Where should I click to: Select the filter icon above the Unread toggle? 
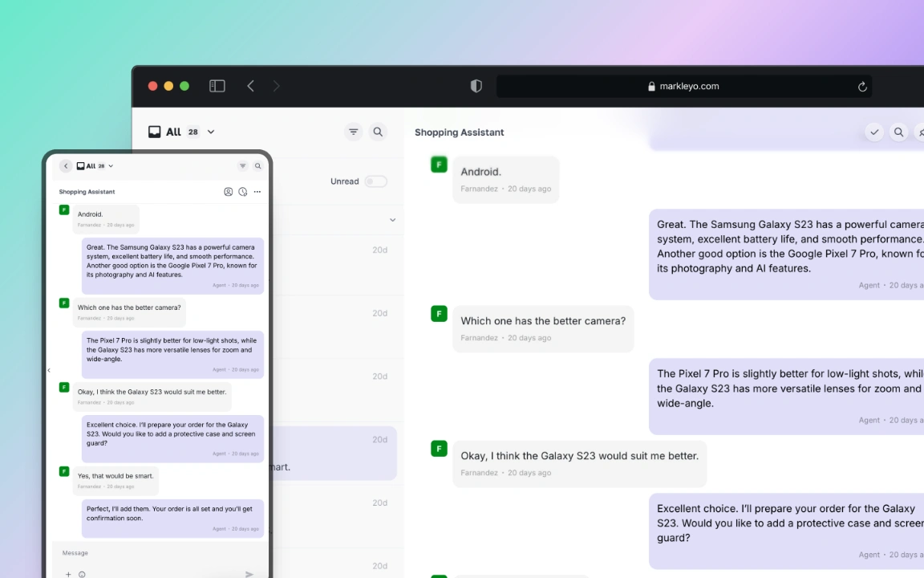point(353,132)
